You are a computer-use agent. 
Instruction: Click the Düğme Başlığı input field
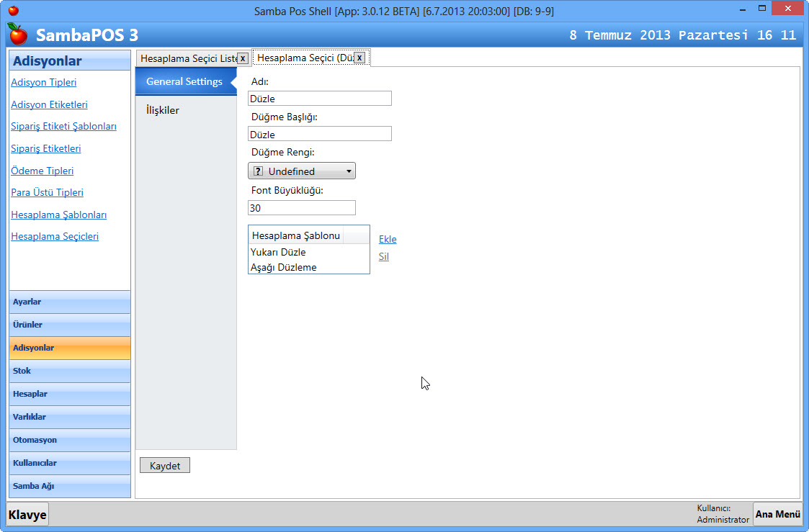pyautogui.click(x=319, y=134)
